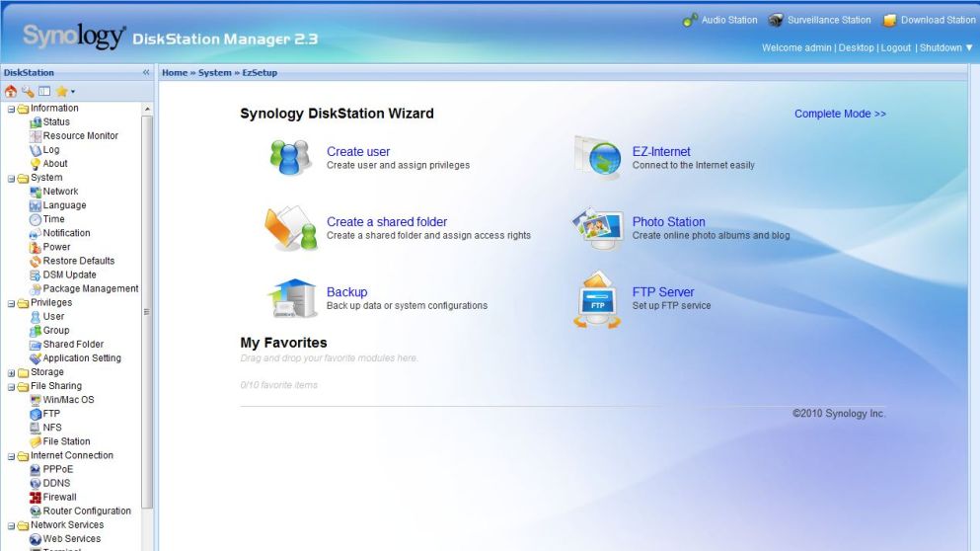980x551 pixels.
Task: Click the Logout link in header
Action: click(x=896, y=47)
